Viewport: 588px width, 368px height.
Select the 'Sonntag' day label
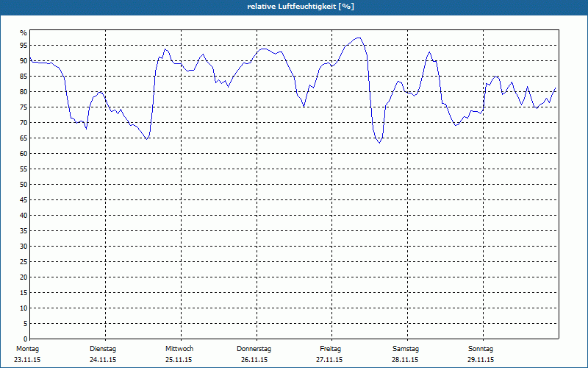481,349
